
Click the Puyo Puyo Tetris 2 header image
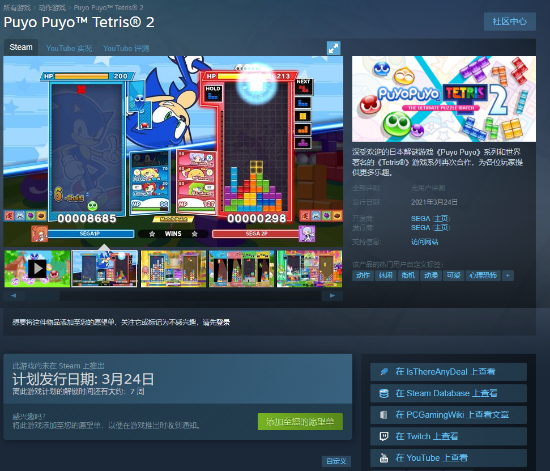444,99
